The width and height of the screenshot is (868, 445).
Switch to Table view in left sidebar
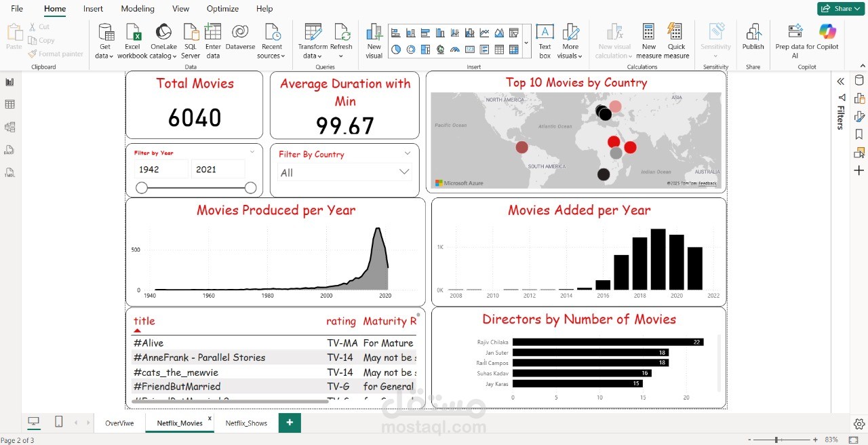click(10, 104)
